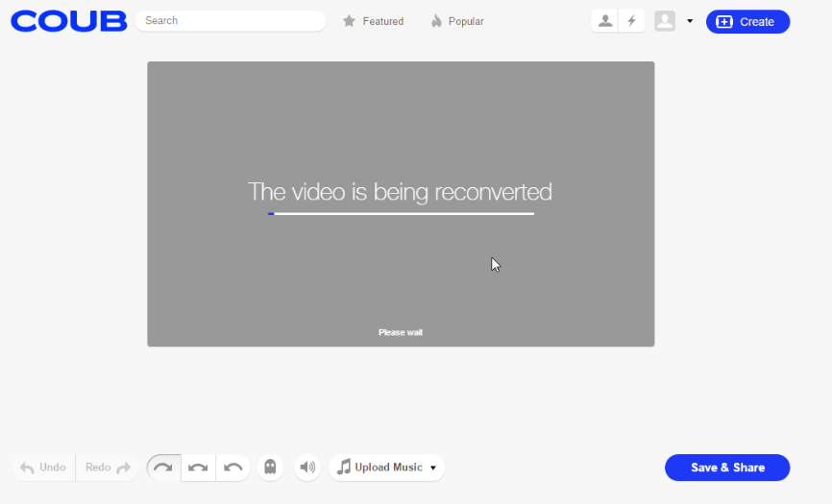This screenshot has height=504, width=832.
Task: Click the Create button
Action: click(747, 21)
